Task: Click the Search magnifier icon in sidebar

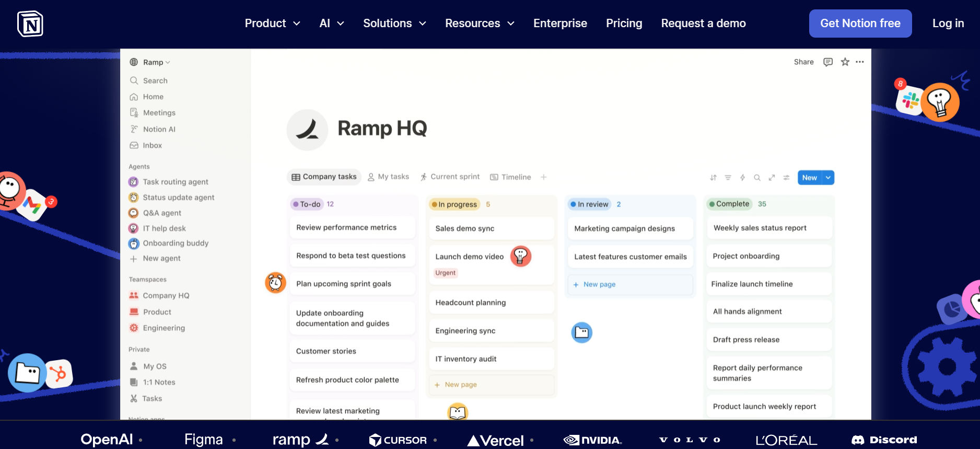Action: click(x=134, y=80)
